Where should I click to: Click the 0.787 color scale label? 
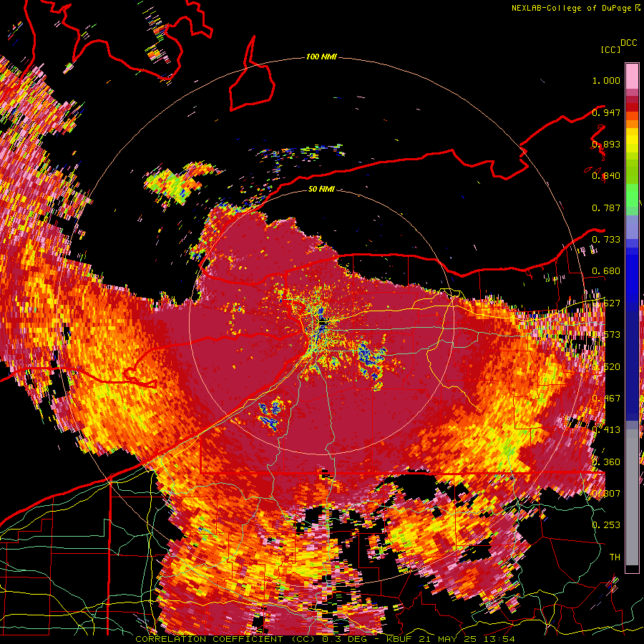[606, 208]
